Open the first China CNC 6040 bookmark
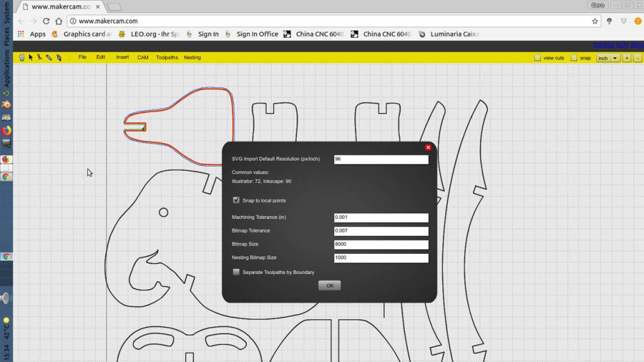 [x=314, y=34]
